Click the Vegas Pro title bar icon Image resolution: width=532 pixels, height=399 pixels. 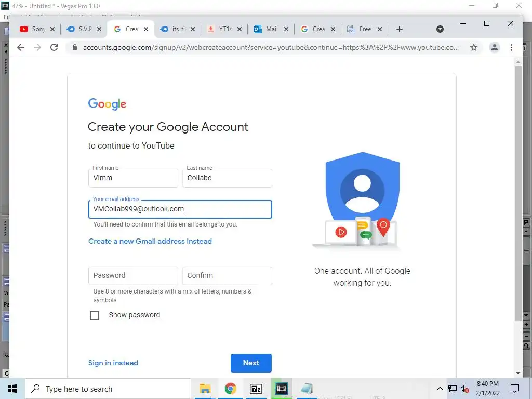click(5, 6)
